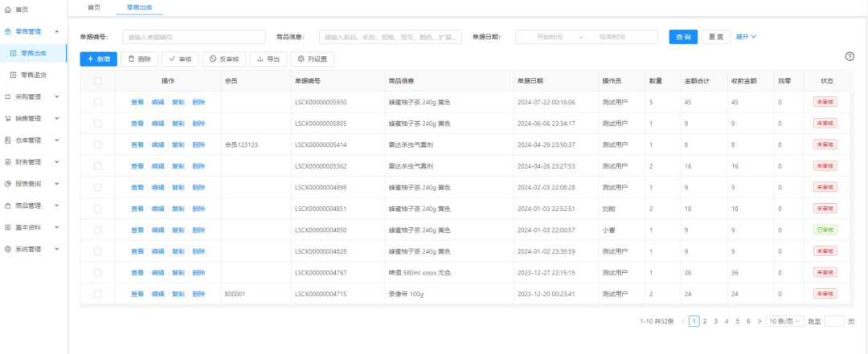Click 编辑 link for LSCK00000005414
This screenshot has width=868, height=354.
[158, 144]
